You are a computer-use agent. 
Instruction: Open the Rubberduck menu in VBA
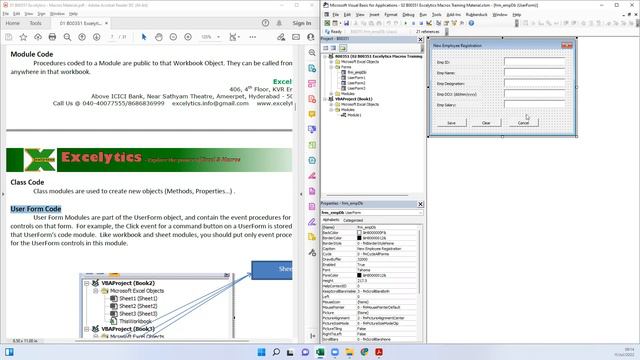476,15
